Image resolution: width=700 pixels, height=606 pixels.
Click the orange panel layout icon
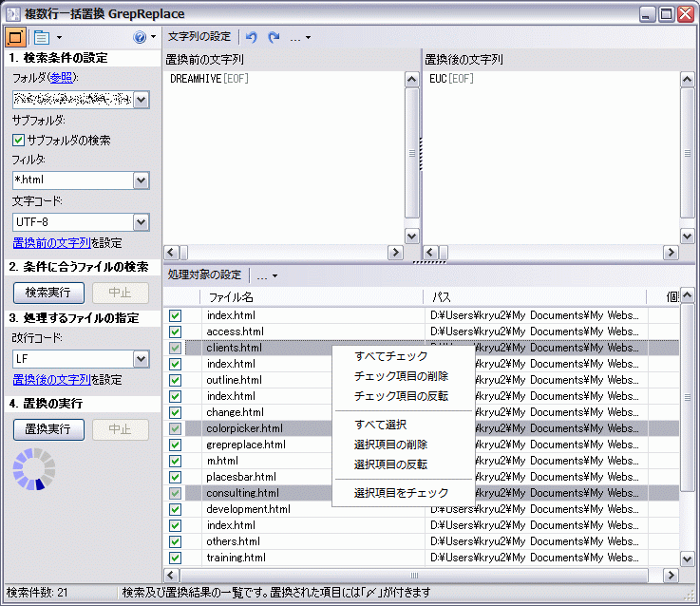click(16, 37)
